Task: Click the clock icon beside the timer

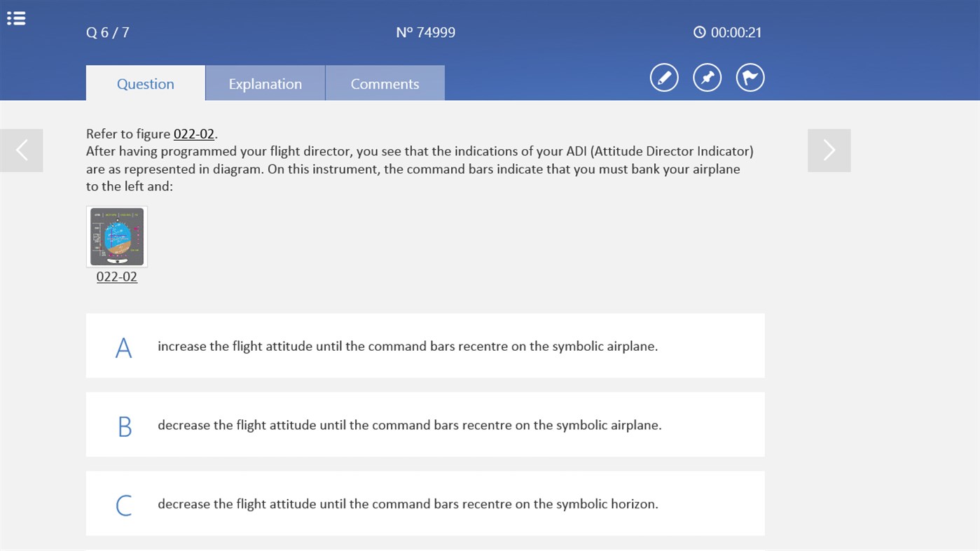Action: click(x=699, y=32)
